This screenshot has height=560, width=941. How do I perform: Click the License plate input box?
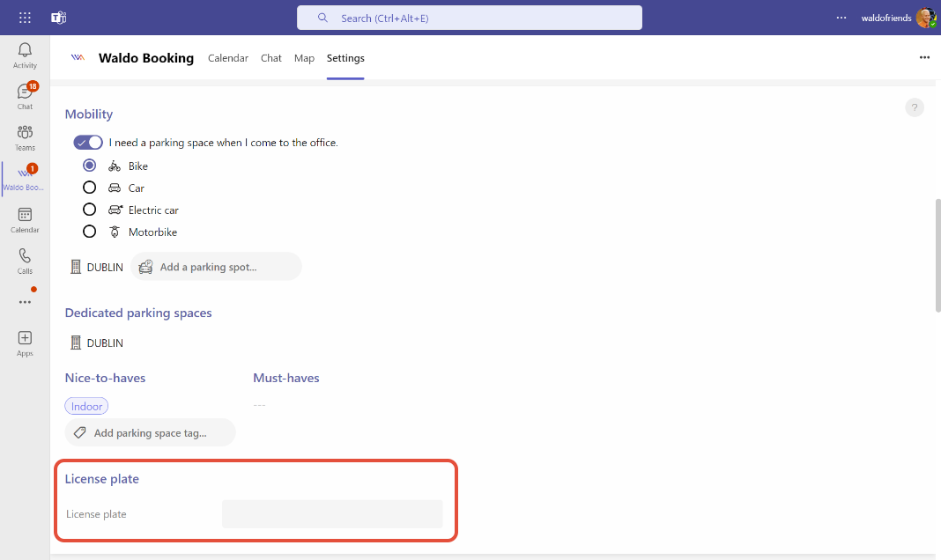pyautogui.click(x=332, y=514)
